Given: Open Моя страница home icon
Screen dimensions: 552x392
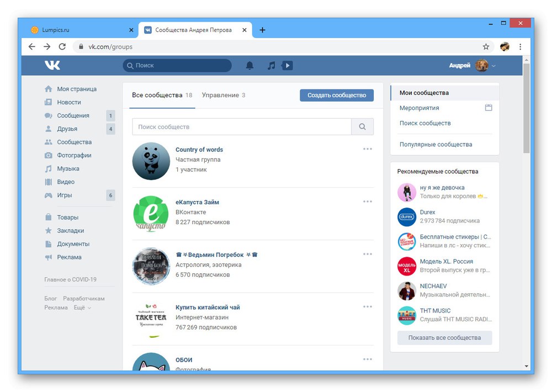Looking at the screenshot, I should pyautogui.click(x=48, y=89).
